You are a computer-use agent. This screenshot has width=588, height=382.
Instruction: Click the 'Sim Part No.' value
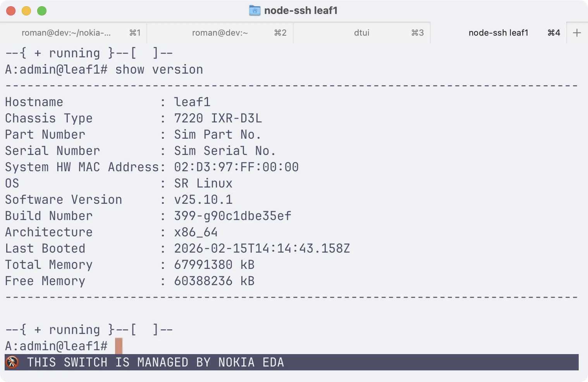(217, 134)
